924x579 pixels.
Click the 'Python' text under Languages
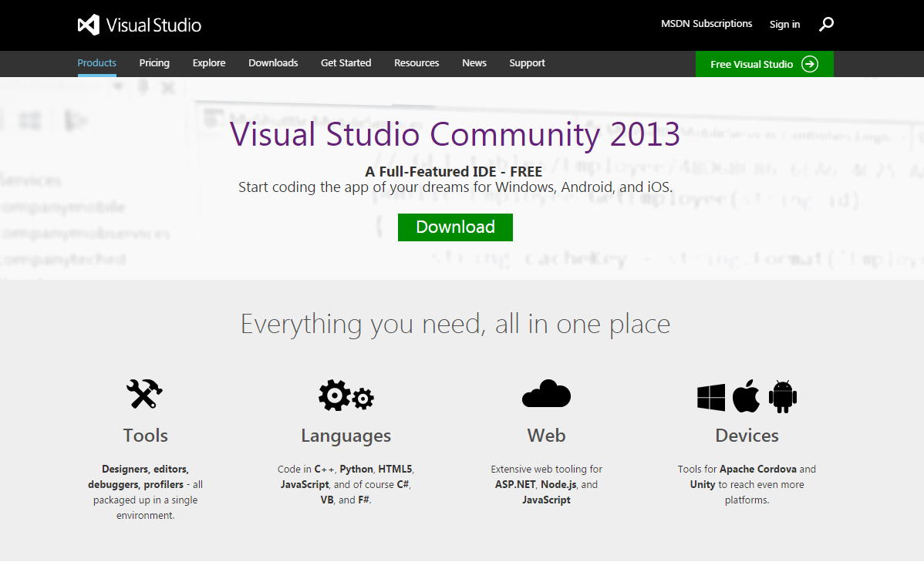click(356, 470)
